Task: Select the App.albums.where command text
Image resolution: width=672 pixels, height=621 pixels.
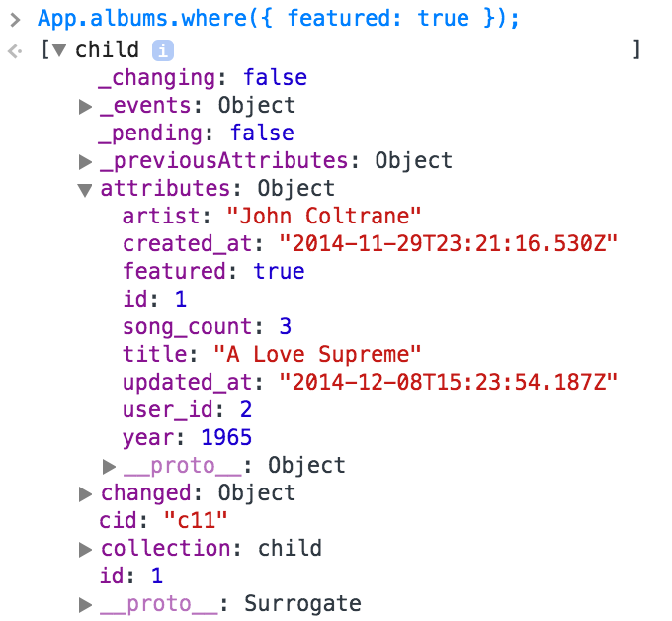Action: (x=279, y=19)
